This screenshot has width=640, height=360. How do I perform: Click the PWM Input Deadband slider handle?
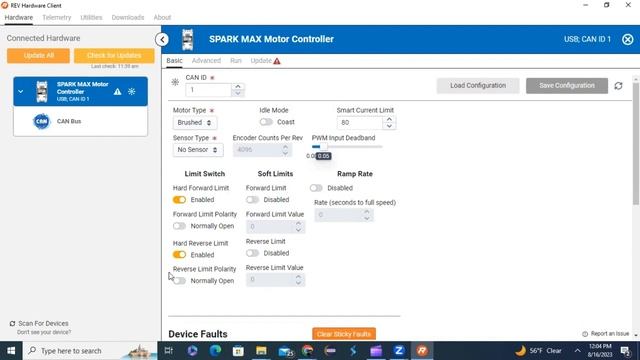(x=323, y=147)
